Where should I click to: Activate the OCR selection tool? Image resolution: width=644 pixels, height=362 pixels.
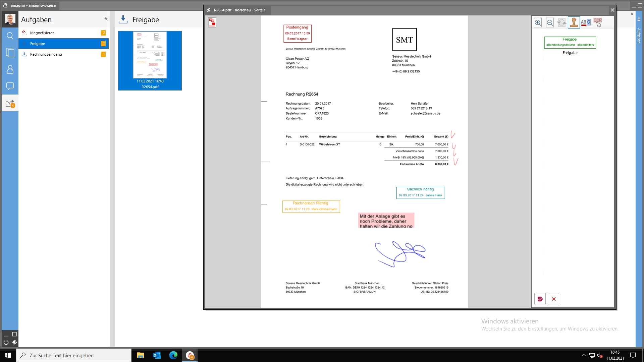[x=598, y=22]
